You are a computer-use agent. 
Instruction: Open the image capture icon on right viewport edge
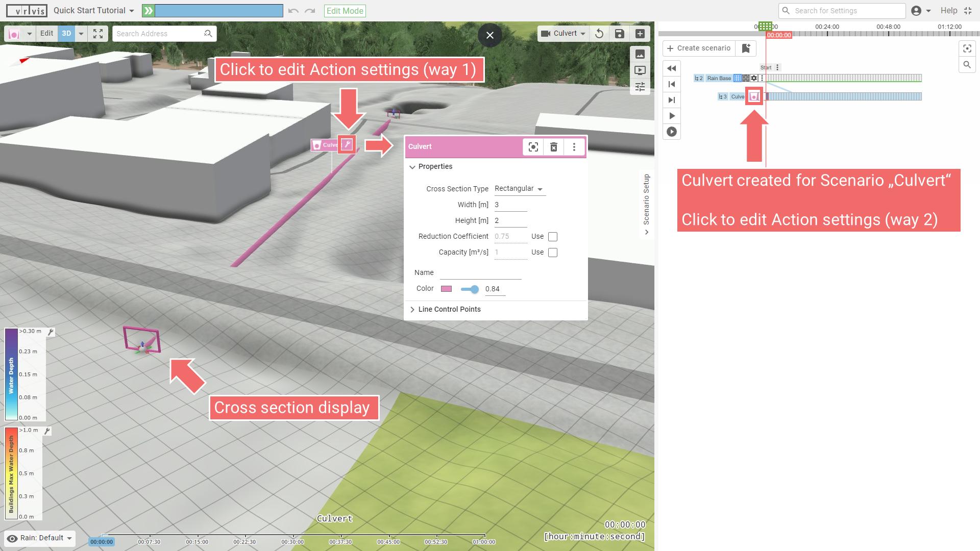click(x=640, y=54)
